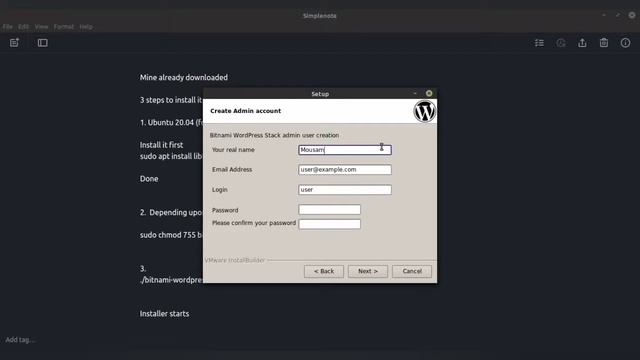The image size is (640, 360).
Task: Focus the Password input field
Action: pos(329,210)
